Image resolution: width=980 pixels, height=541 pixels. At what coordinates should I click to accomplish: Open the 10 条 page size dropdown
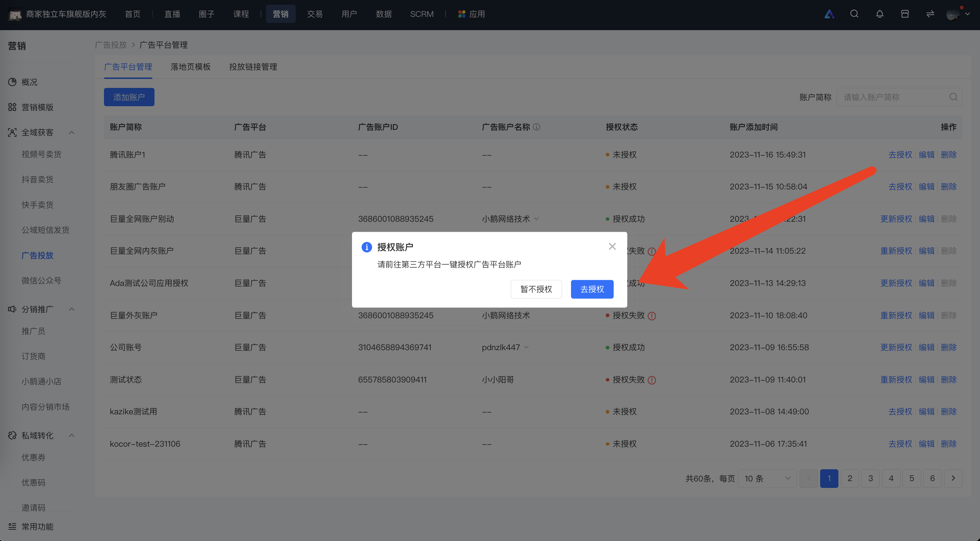[x=767, y=478]
